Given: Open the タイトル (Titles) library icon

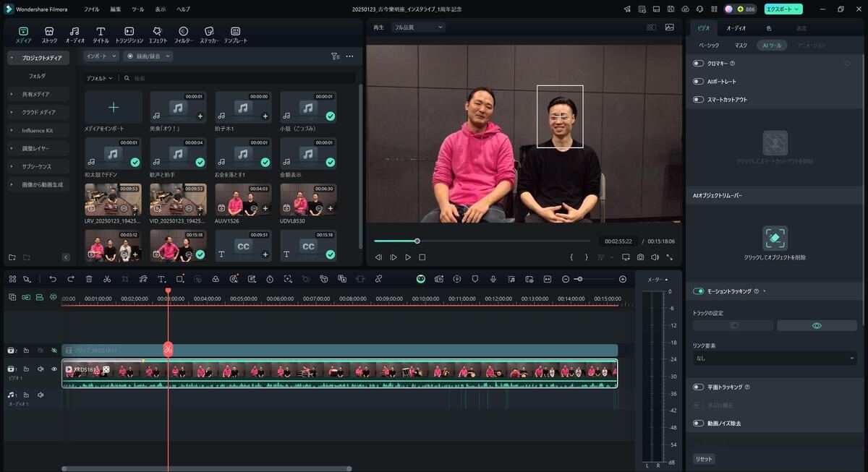Looking at the screenshot, I should click(x=101, y=32).
